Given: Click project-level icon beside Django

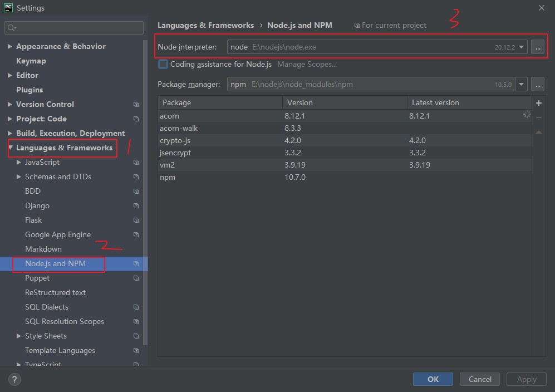Looking at the screenshot, I should point(136,205).
